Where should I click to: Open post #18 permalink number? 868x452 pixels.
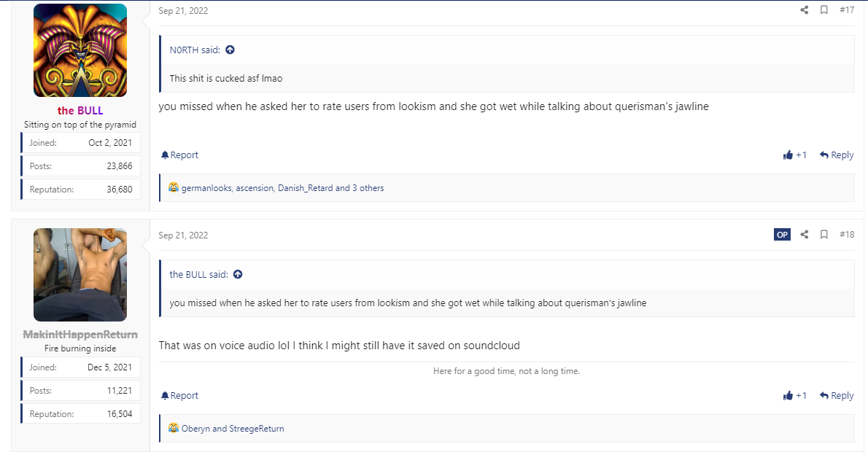(847, 235)
